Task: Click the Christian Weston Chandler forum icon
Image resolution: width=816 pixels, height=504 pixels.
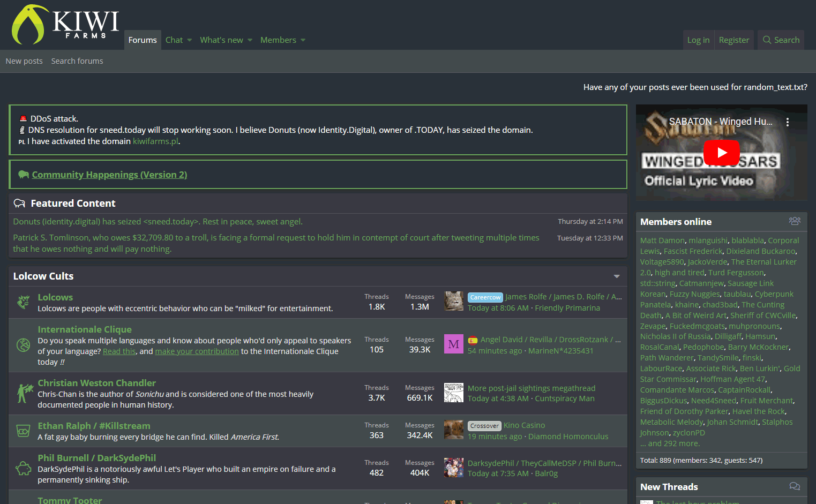Action: pos(24,393)
